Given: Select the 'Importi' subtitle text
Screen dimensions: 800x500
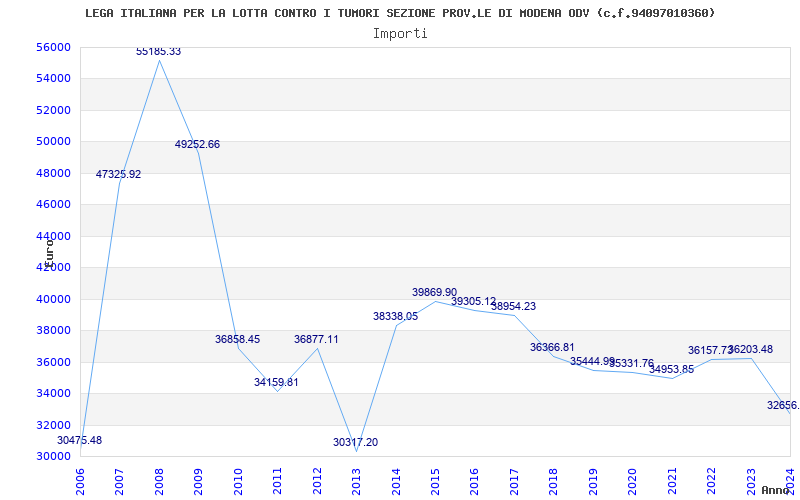Looking at the screenshot, I should click(x=400, y=34).
